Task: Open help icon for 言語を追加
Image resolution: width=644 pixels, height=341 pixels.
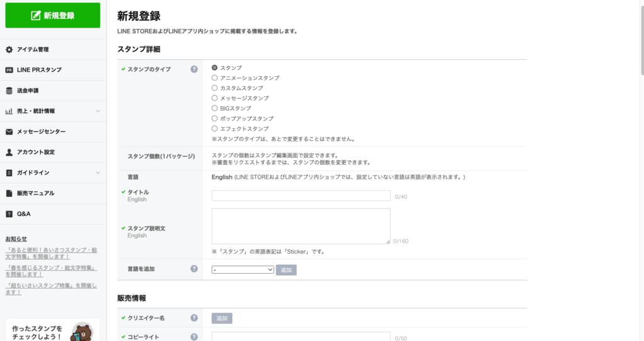Action: point(194,269)
